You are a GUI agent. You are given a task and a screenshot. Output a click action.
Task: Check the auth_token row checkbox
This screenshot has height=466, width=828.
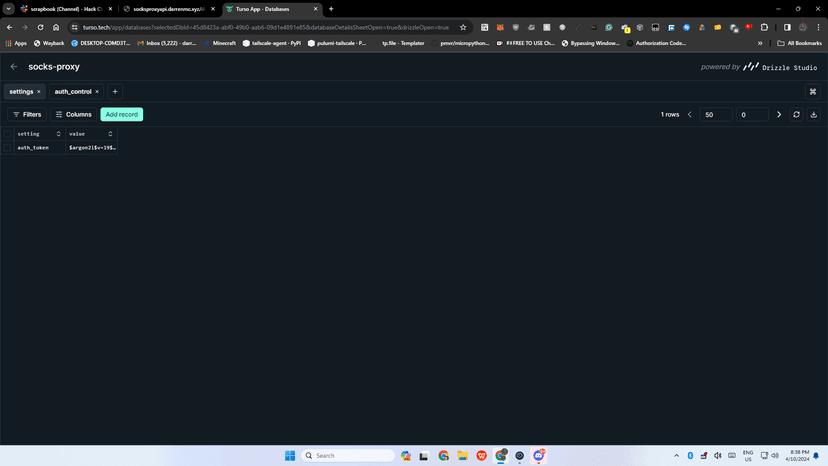click(x=7, y=148)
